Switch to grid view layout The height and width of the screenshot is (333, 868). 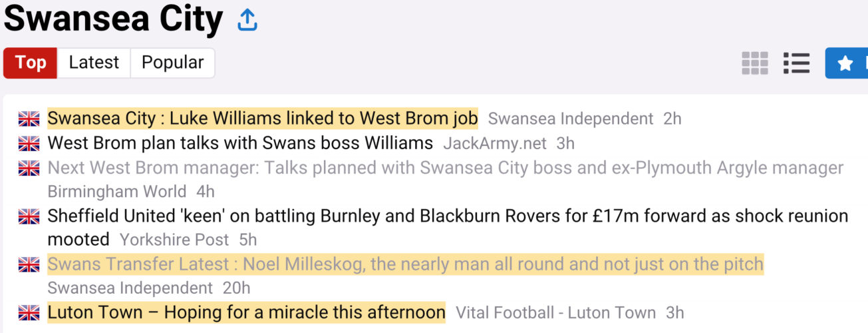[755, 63]
